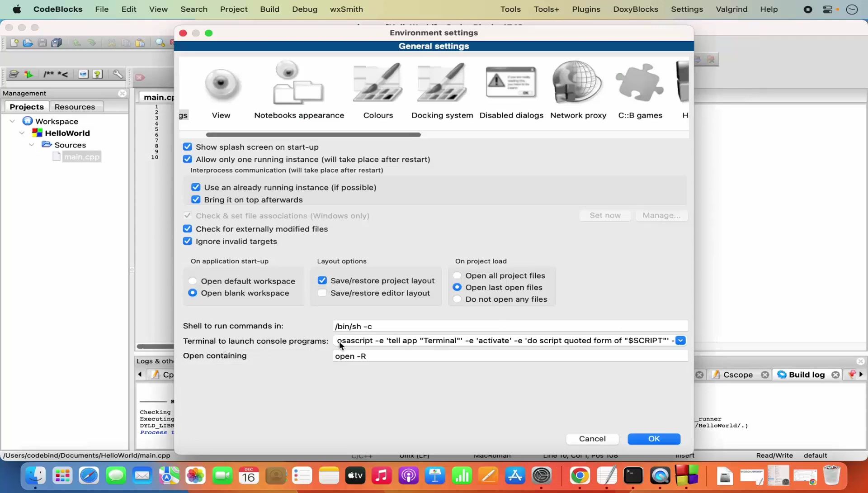Select Open blank workspace option

coord(193,293)
